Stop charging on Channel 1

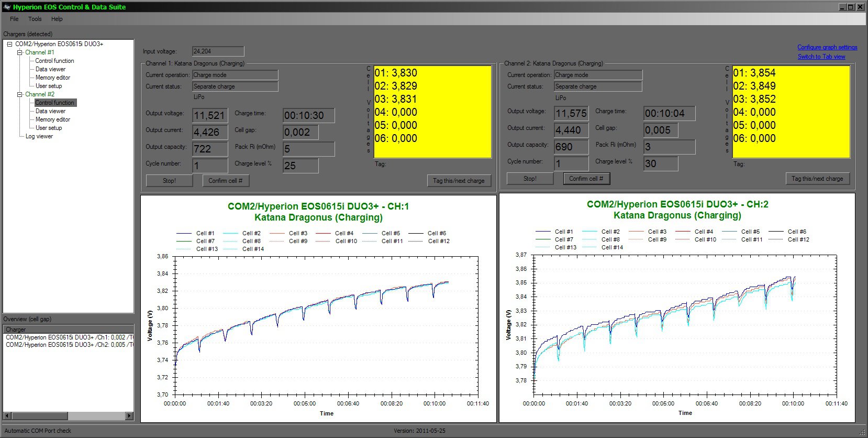coord(169,181)
